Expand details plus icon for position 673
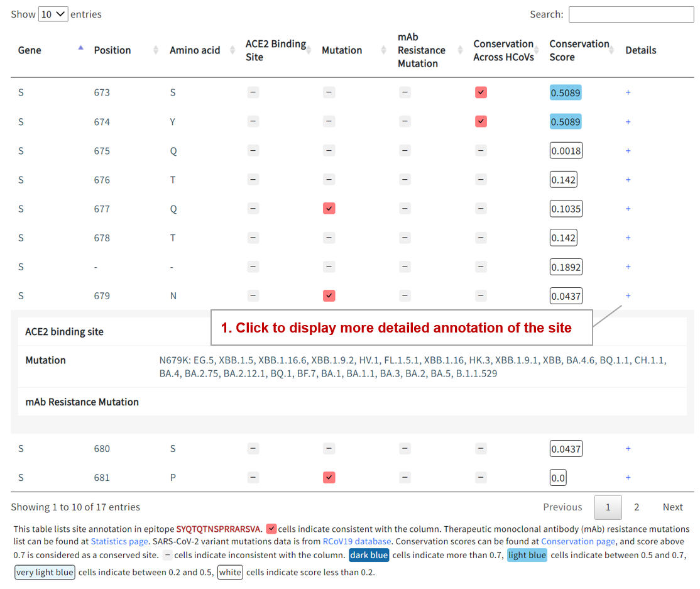Screen dimensions: 700x589 pyautogui.click(x=628, y=93)
